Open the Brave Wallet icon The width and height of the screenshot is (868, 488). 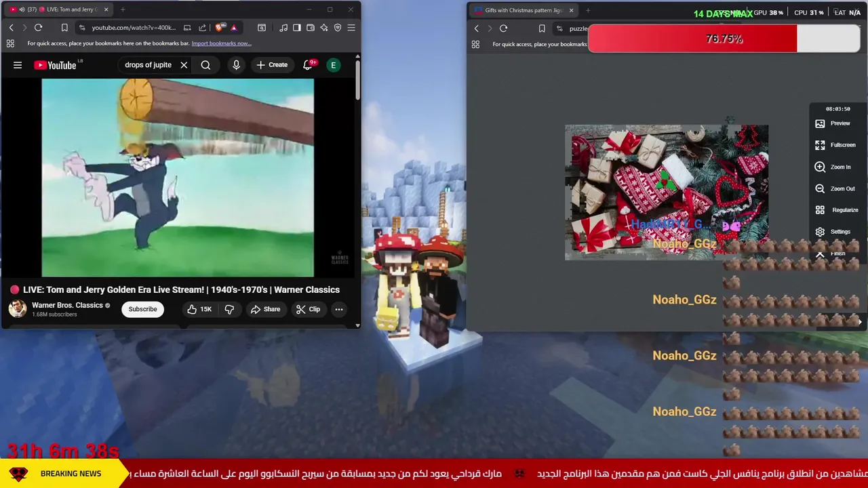point(311,28)
